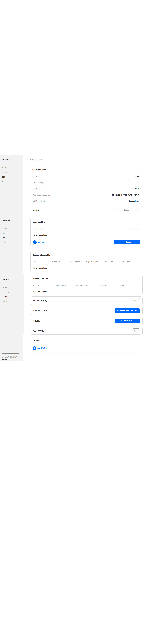Click the SAS Parameters heading
154x644 pixels.
click(x=39, y=170)
